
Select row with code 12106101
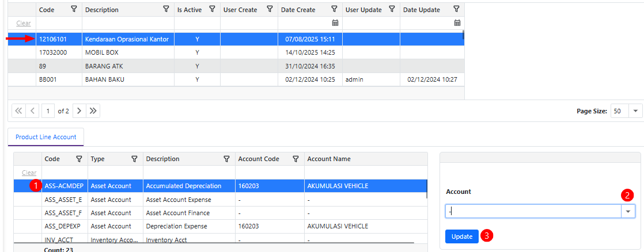click(236, 39)
